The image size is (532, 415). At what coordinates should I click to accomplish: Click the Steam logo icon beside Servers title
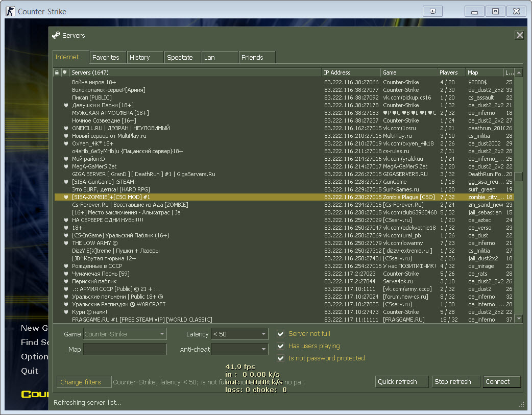click(56, 35)
